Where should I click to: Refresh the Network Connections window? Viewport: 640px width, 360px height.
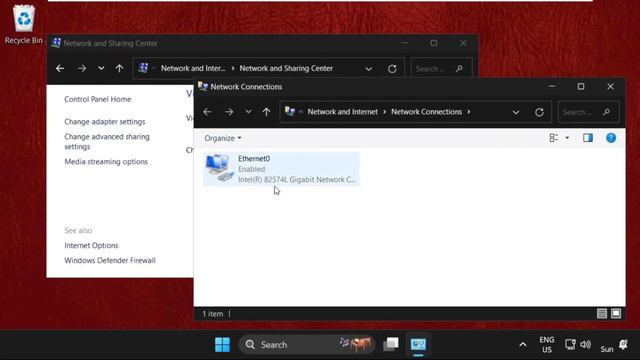[539, 112]
